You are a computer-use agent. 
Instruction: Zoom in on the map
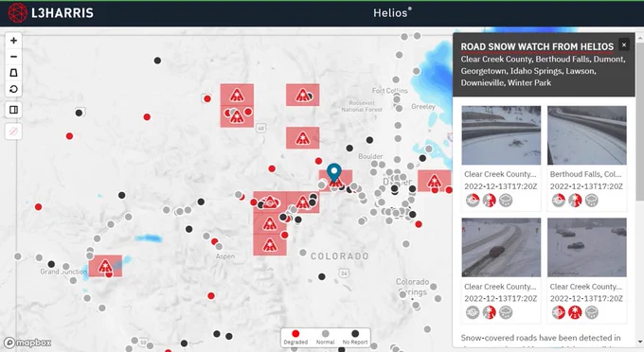tap(13, 41)
